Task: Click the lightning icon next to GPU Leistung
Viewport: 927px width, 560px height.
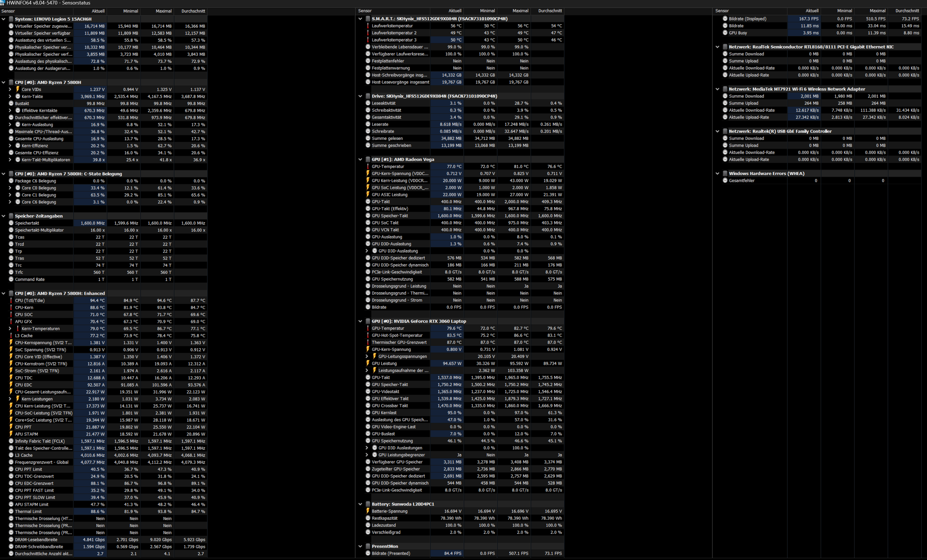Action: 367,363
